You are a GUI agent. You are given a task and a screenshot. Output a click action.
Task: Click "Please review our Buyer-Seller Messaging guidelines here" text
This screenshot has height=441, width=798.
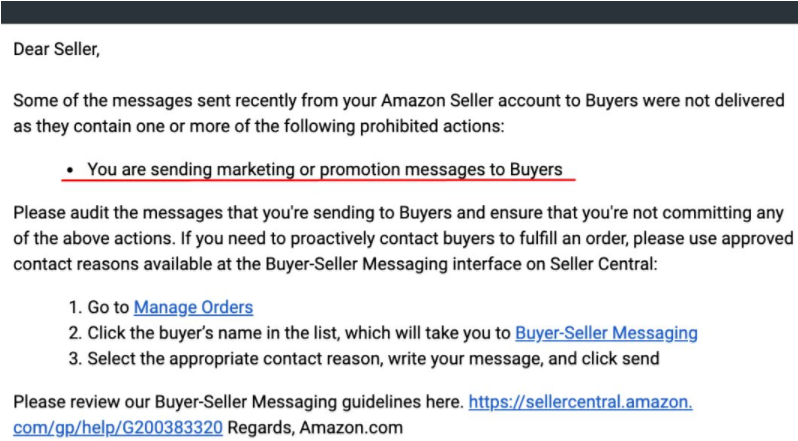[237, 402]
